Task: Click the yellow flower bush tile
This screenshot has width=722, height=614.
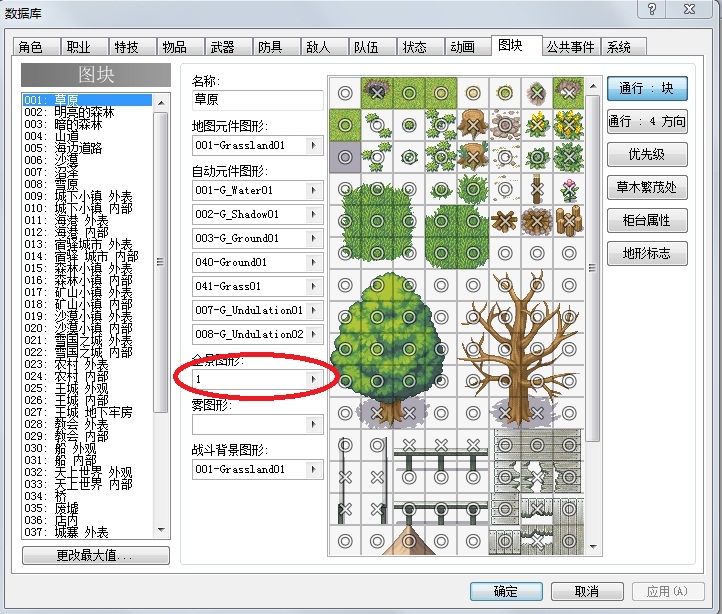Action: pos(537,125)
